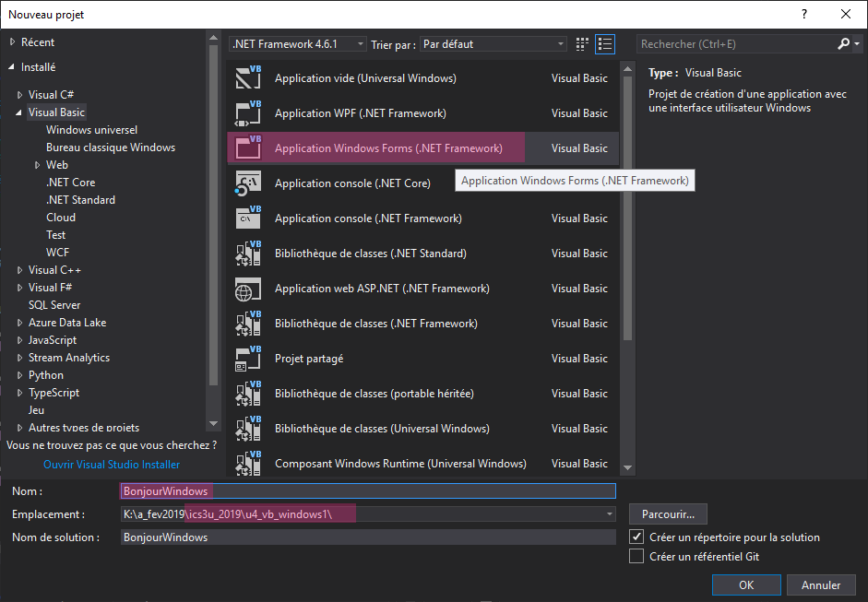868x602 pixels.
Task: Click OK to create the project
Action: pyautogui.click(x=746, y=584)
